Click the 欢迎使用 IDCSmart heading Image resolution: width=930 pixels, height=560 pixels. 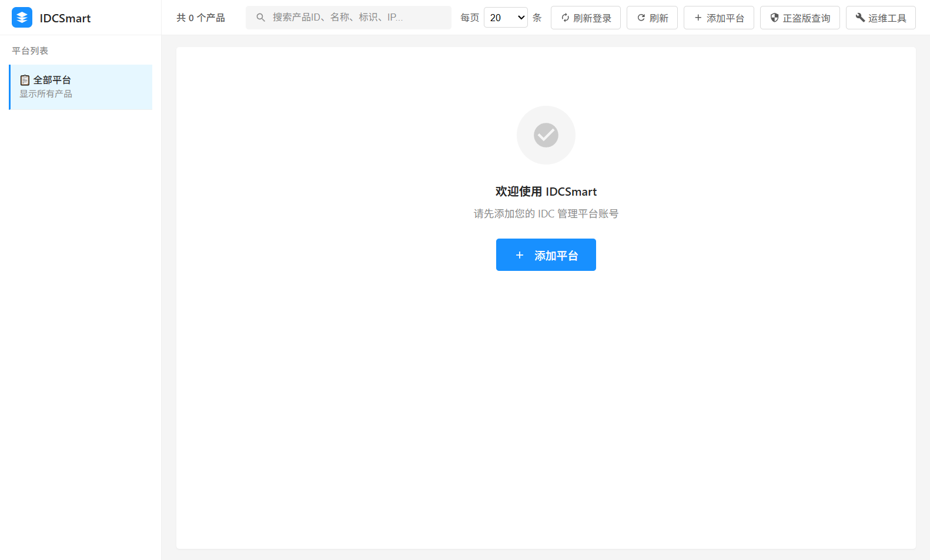(x=546, y=192)
